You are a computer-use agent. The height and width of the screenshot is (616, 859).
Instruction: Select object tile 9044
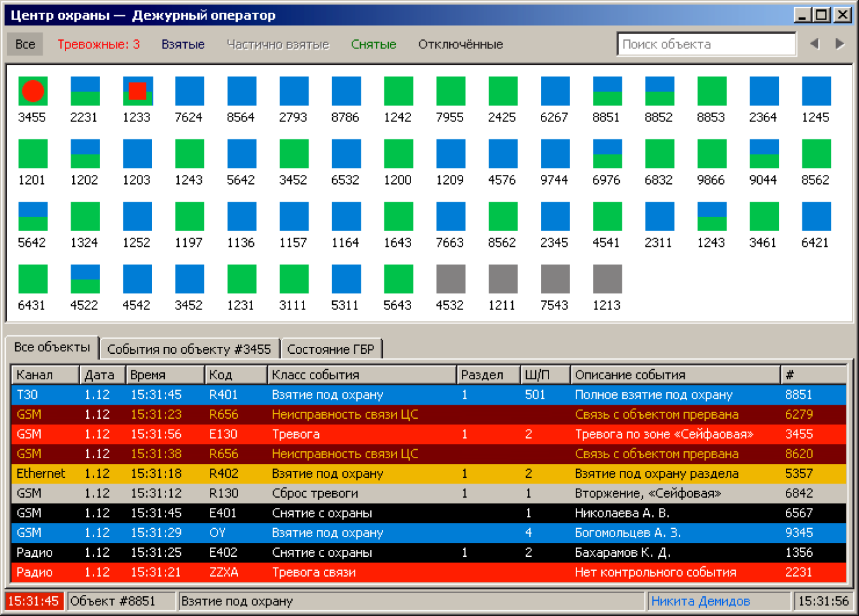tap(764, 153)
